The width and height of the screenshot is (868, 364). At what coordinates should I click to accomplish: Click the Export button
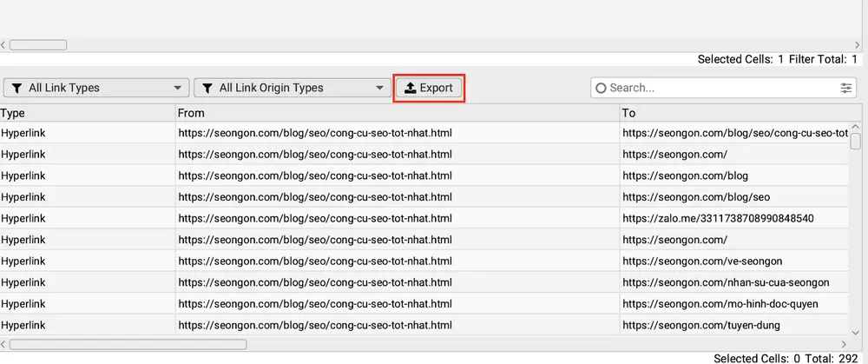tap(429, 88)
